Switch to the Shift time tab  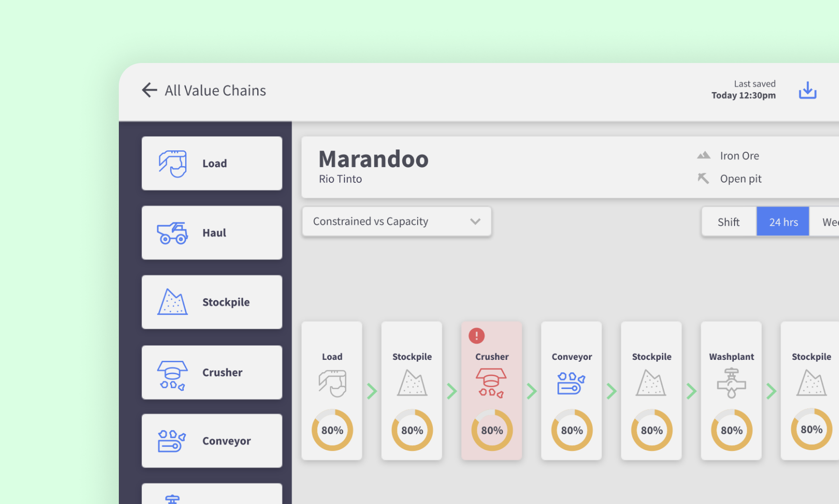728,222
